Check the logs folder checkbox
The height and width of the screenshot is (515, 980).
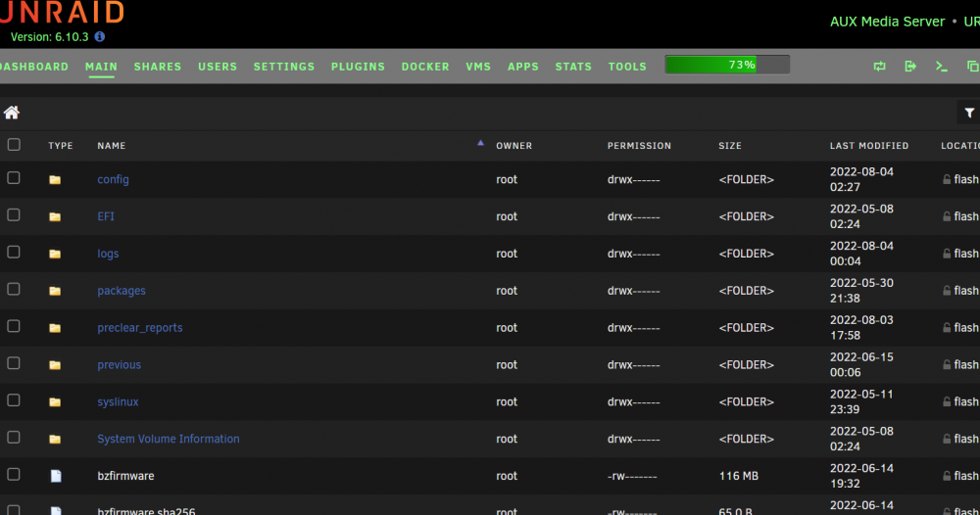click(14, 252)
